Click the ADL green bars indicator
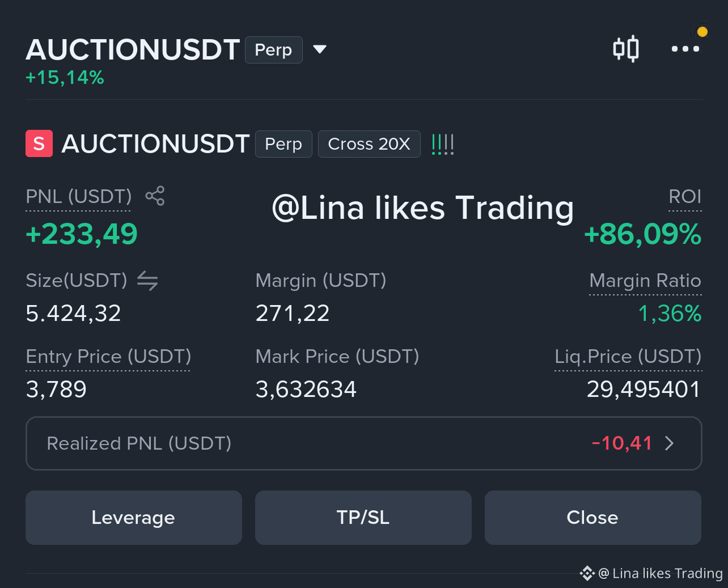Viewport: 728px width, 588px height. (443, 144)
